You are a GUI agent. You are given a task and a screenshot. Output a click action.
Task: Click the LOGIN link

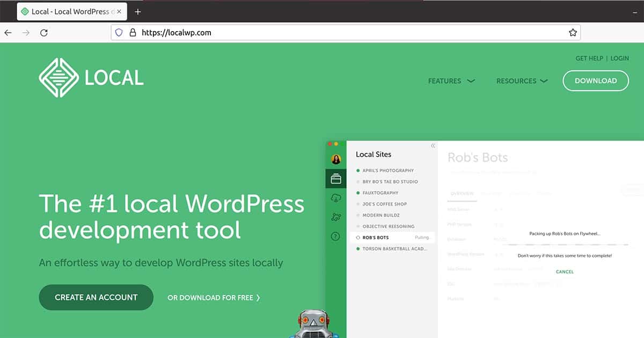(619, 58)
